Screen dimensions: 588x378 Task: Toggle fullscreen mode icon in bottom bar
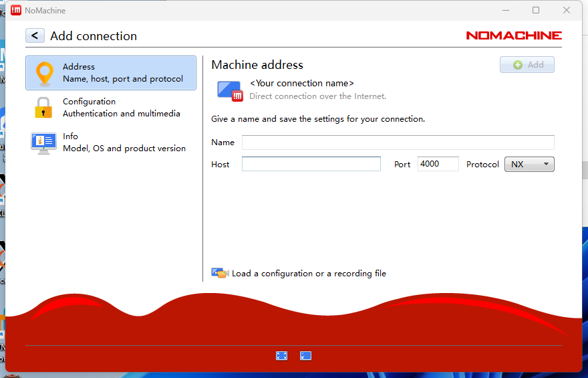point(281,355)
